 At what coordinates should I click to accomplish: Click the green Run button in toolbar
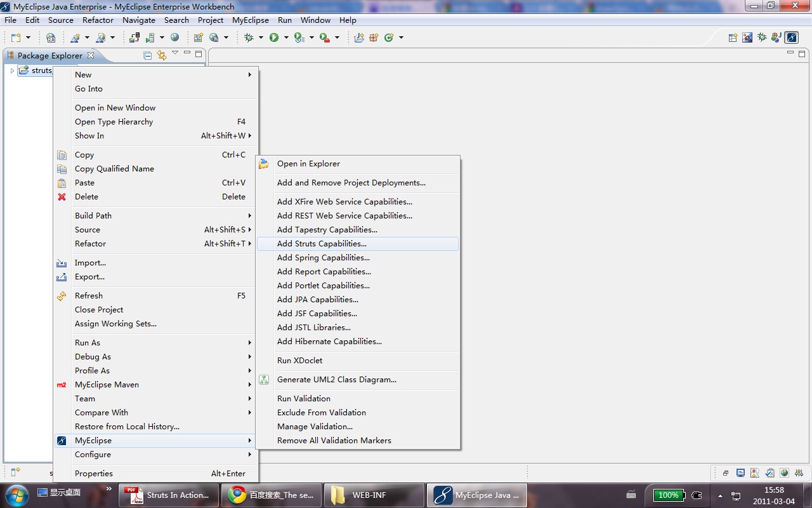pyautogui.click(x=274, y=37)
